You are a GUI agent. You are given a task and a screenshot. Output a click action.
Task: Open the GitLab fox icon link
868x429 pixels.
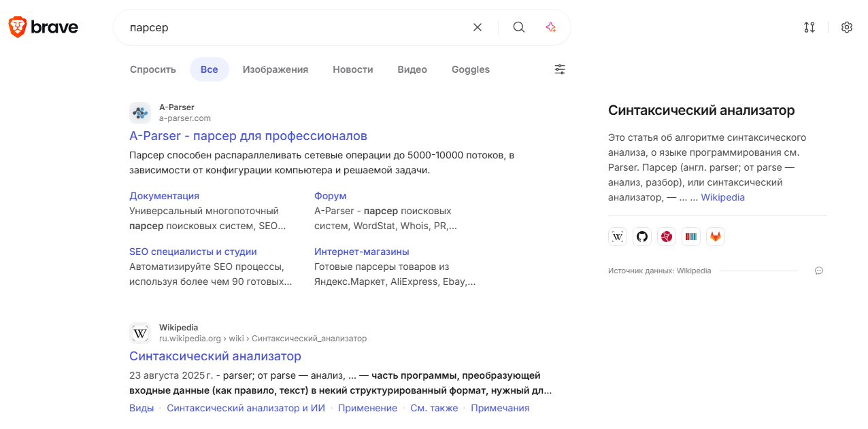point(716,237)
